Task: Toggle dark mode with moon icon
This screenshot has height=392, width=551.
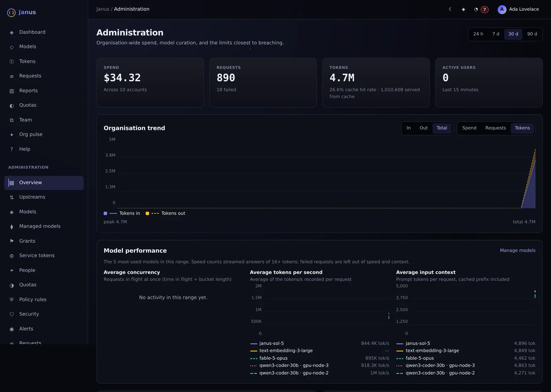Action: click(x=450, y=9)
